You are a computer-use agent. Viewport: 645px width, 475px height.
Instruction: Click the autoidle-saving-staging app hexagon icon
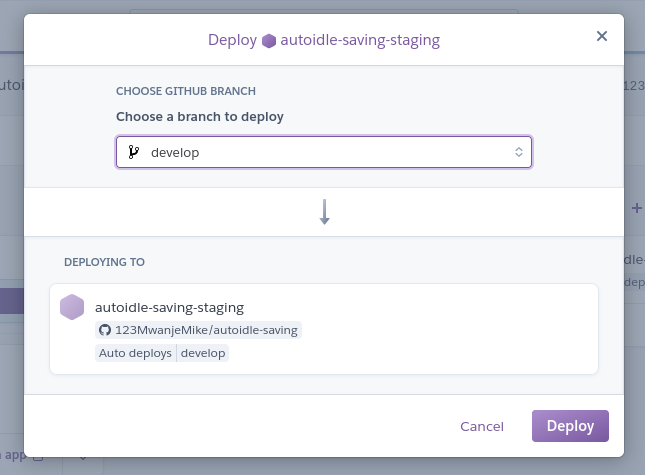(x=72, y=307)
